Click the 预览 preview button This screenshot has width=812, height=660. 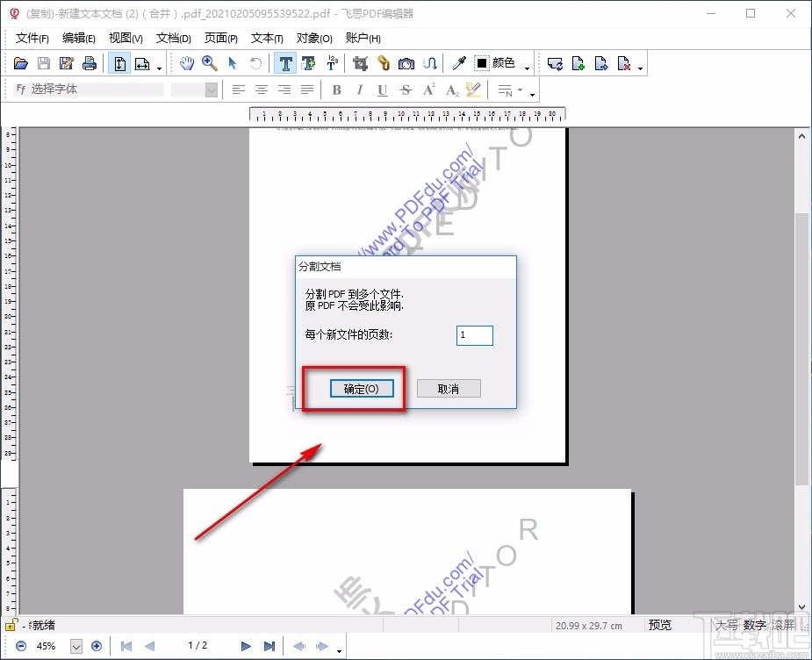660,625
